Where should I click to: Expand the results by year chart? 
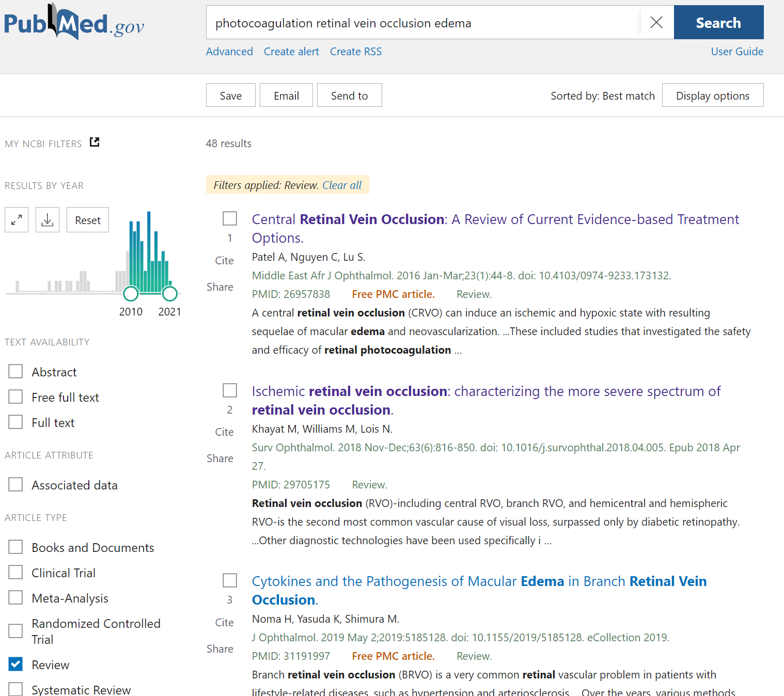17,220
